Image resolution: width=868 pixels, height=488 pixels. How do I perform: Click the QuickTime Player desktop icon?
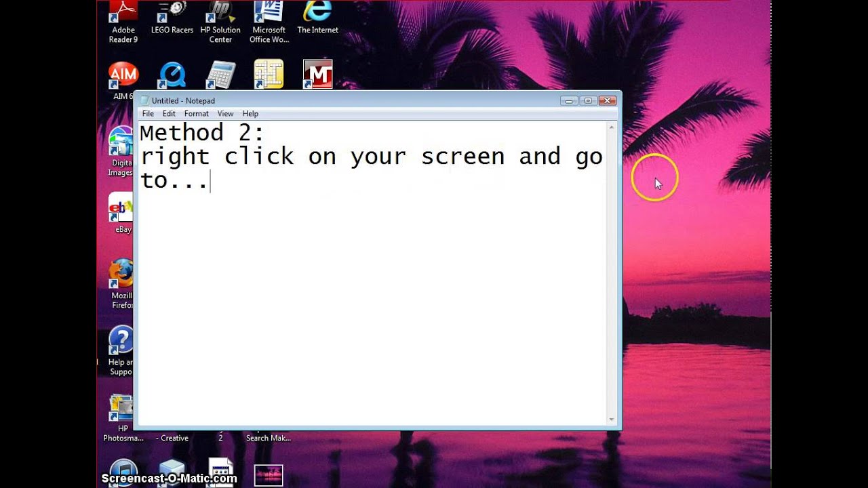[x=172, y=75]
